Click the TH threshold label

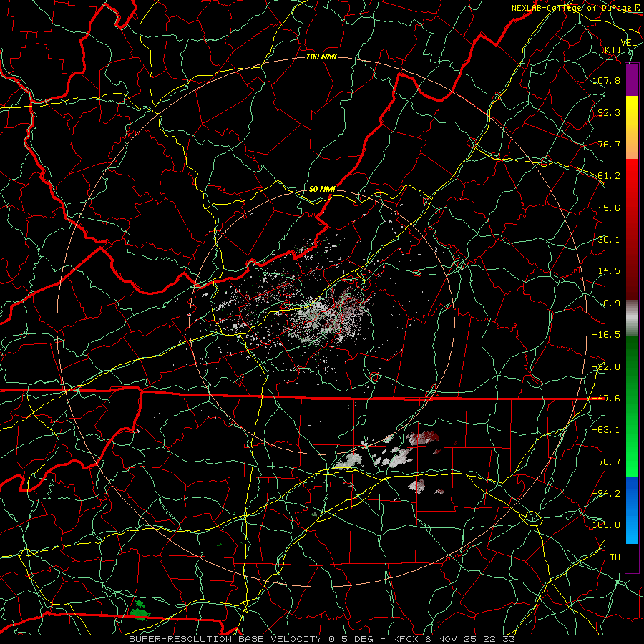point(615,557)
